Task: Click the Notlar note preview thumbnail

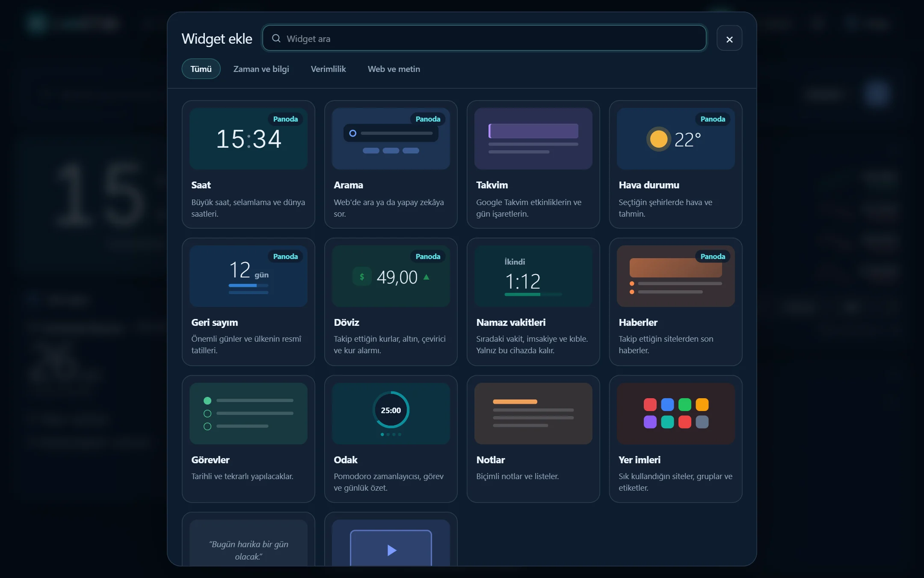Action: (533, 414)
